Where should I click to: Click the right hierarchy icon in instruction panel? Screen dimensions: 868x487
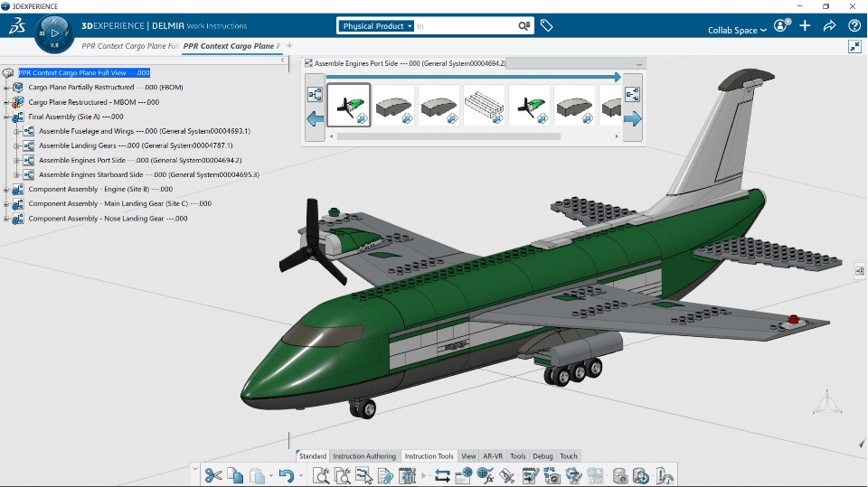[x=632, y=95]
